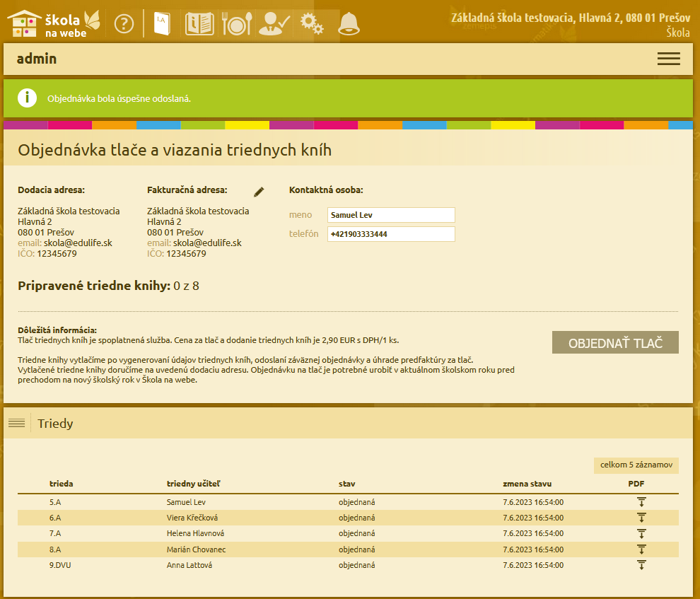Click the timestamp for class 6.A

pos(533,518)
